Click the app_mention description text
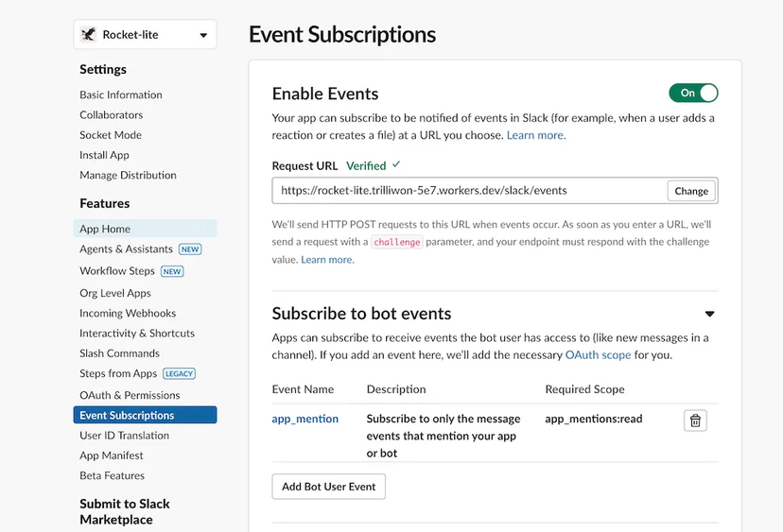The height and width of the screenshot is (532, 783). click(x=444, y=436)
